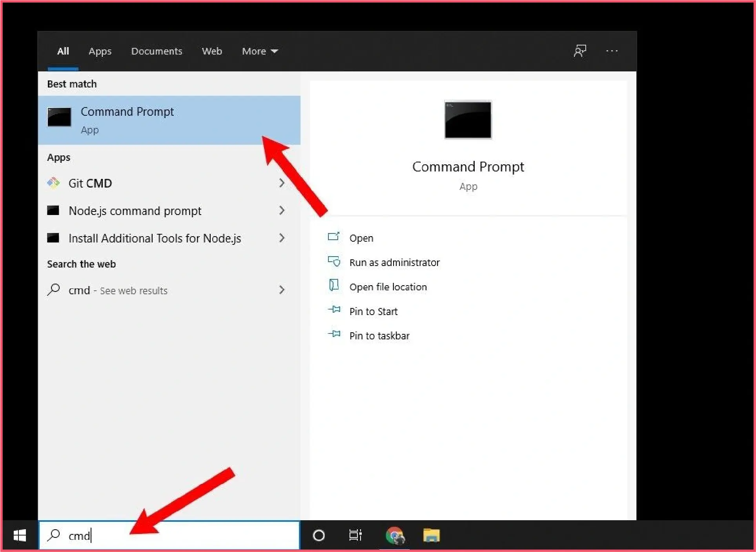Open File Explorer from the taskbar

[x=431, y=535]
